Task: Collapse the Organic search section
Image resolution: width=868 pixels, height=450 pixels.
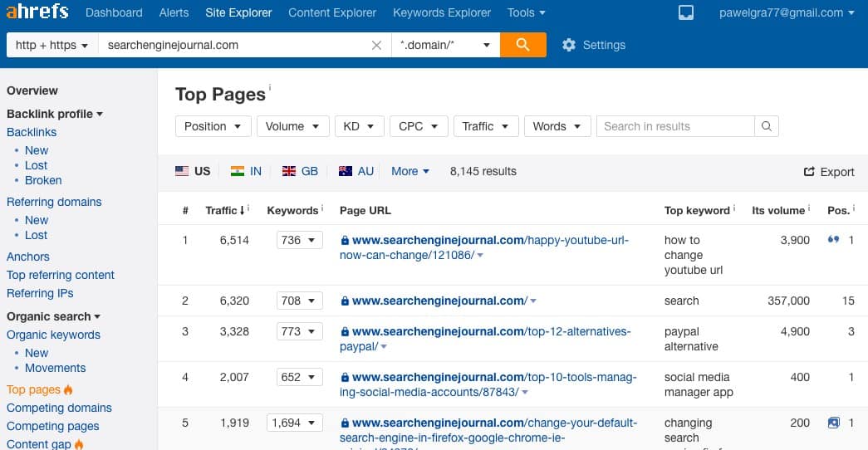Action: pos(54,316)
